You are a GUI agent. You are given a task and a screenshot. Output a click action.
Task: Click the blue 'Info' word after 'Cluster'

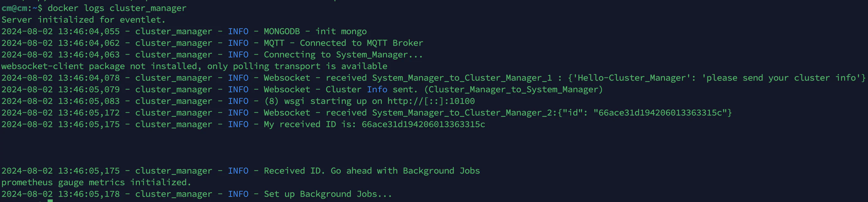coord(377,89)
